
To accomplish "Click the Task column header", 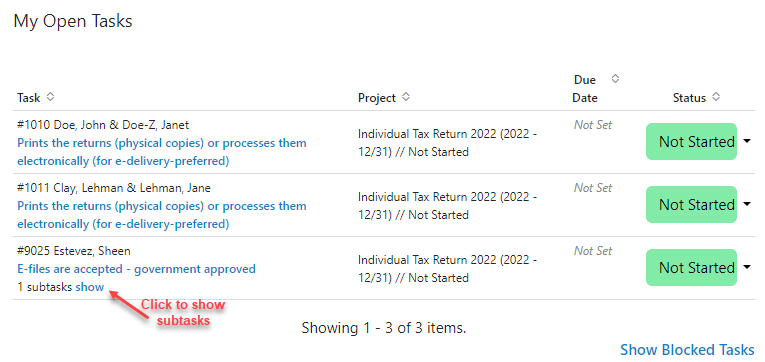I will pyautogui.click(x=29, y=97).
